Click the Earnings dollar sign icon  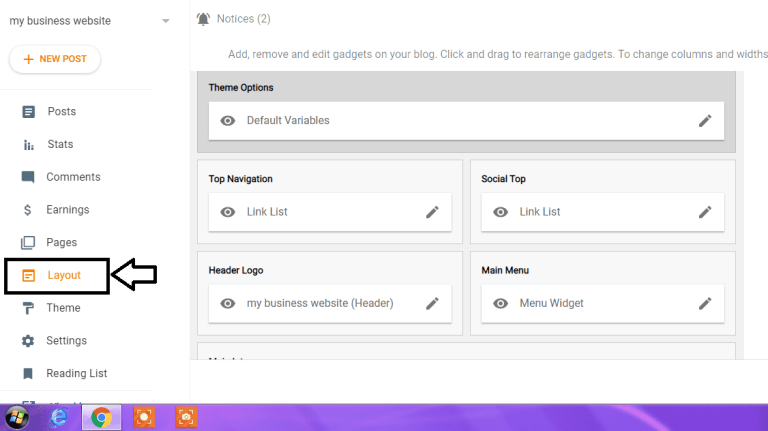tap(27, 210)
